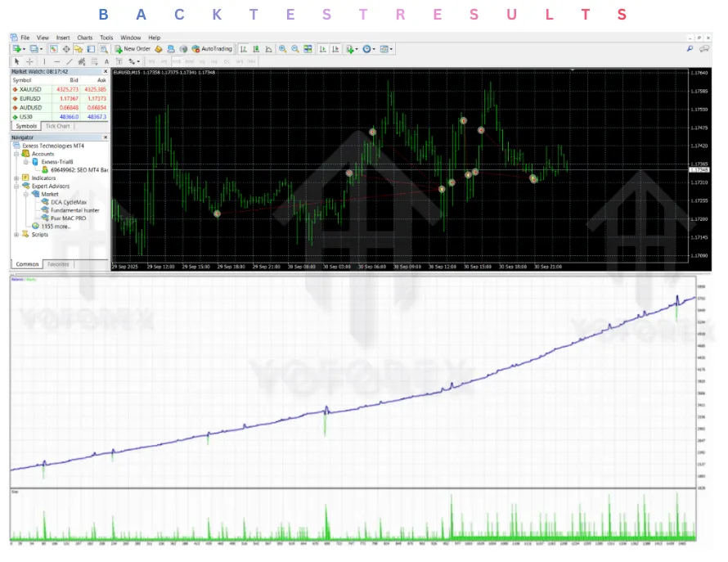
Task: Toggle the Auto Scroll chart icon
Action: (x=322, y=49)
